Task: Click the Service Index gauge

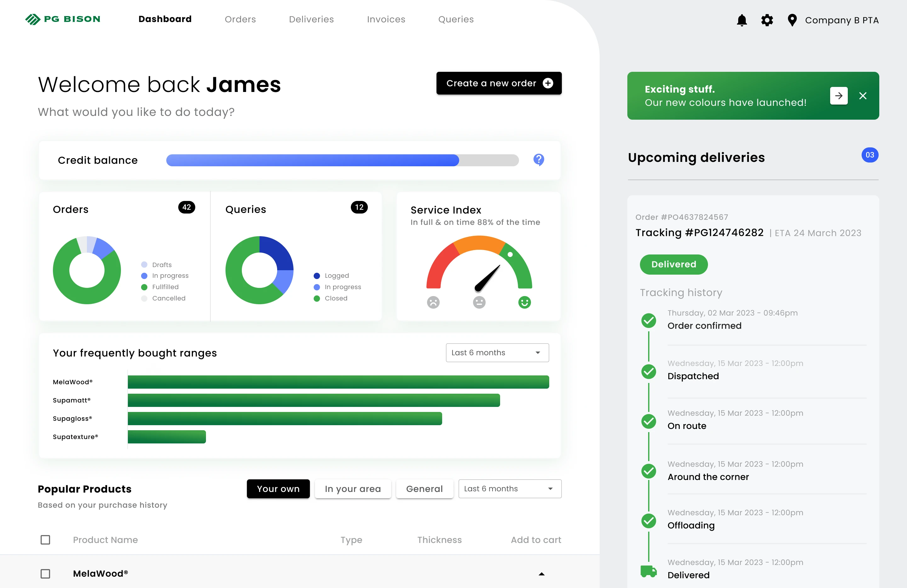Action: click(x=479, y=263)
